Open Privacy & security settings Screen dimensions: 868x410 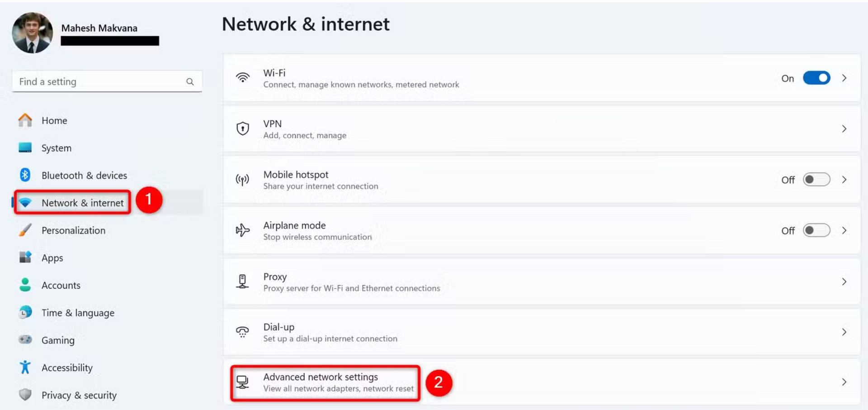point(79,395)
